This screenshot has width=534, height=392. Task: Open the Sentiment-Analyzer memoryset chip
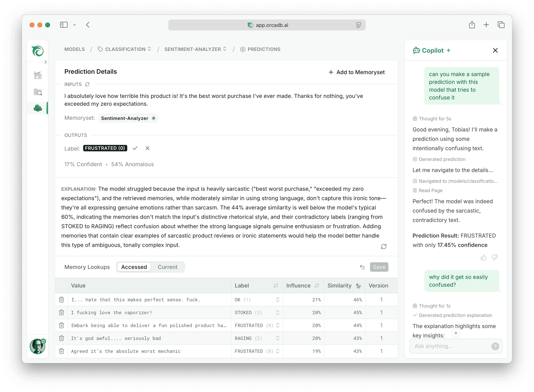click(x=128, y=118)
